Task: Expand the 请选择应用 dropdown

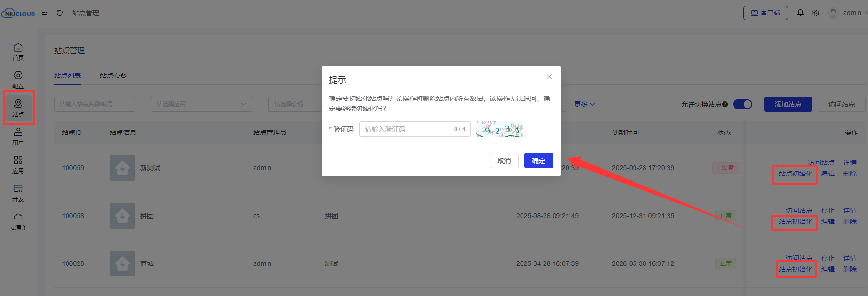Action: coord(201,104)
